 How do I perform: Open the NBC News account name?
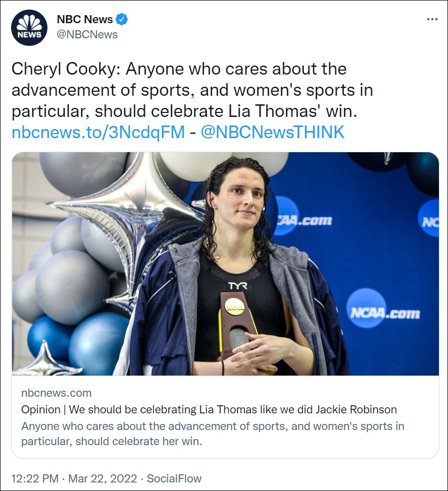click(85, 20)
